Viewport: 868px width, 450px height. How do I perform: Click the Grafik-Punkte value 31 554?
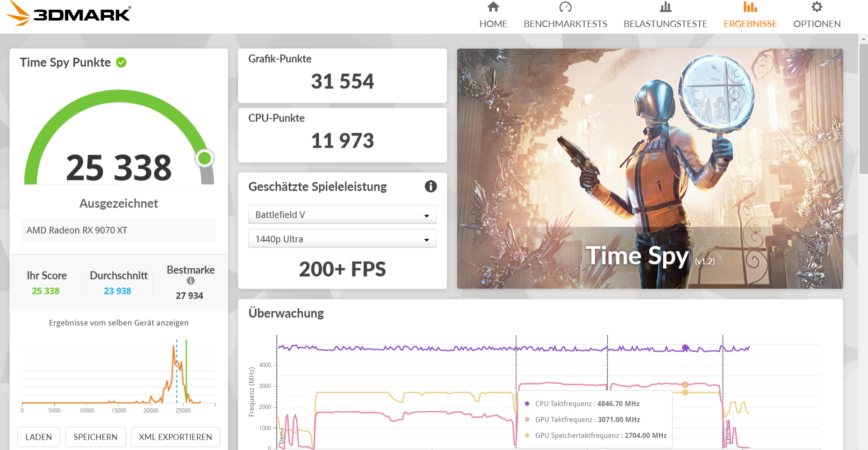[342, 81]
